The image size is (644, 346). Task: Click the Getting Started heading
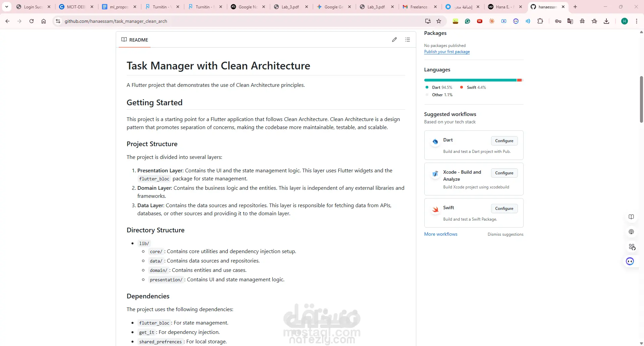coord(155,103)
